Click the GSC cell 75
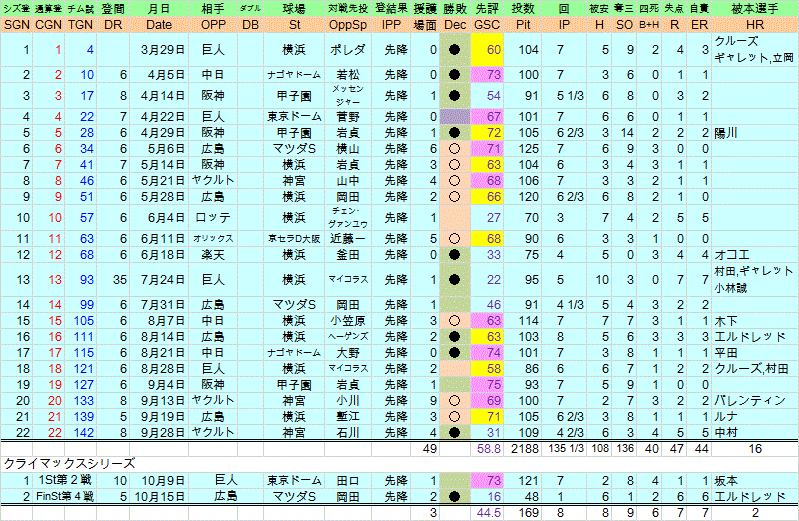 (487, 385)
